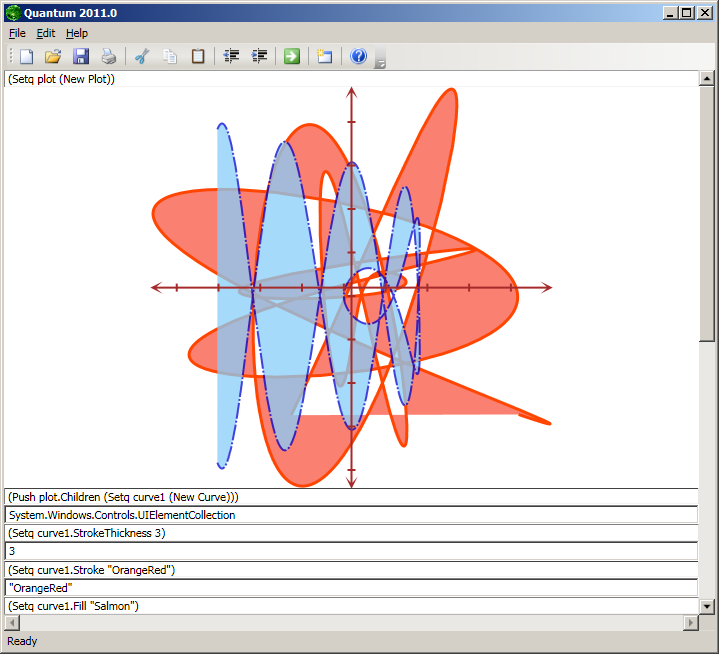Click the vertical scrollbar up arrow
This screenshot has width=719, height=654.
pos(707,78)
